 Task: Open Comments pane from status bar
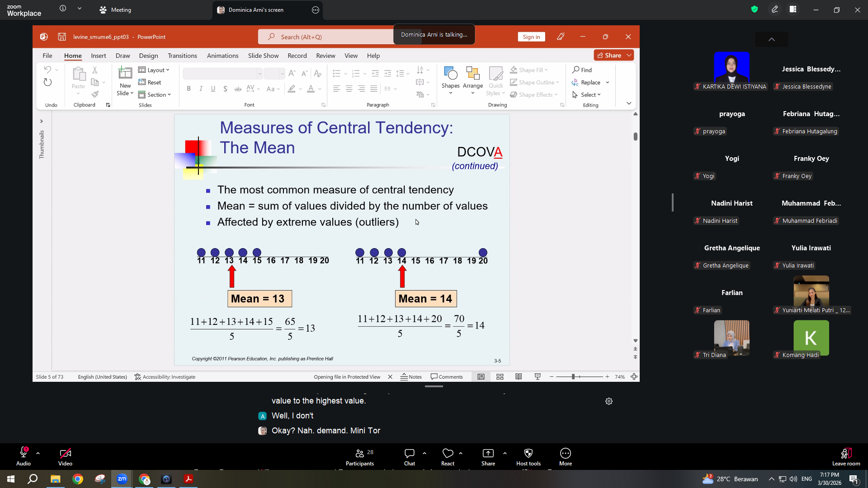tap(447, 377)
